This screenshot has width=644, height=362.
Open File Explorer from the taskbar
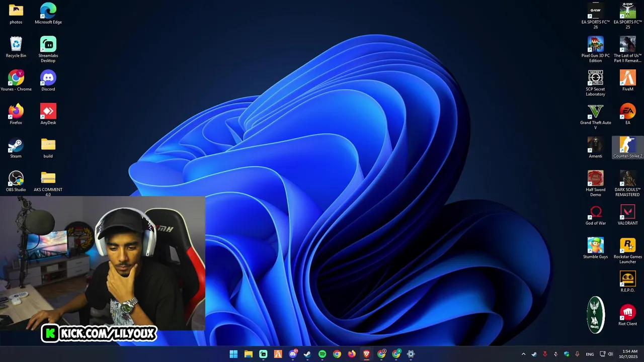coord(249,354)
